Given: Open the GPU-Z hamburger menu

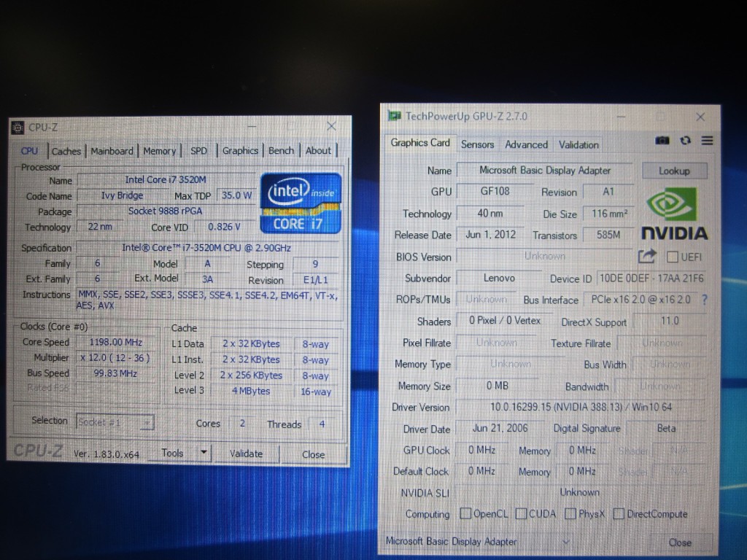Looking at the screenshot, I should [707, 141].
